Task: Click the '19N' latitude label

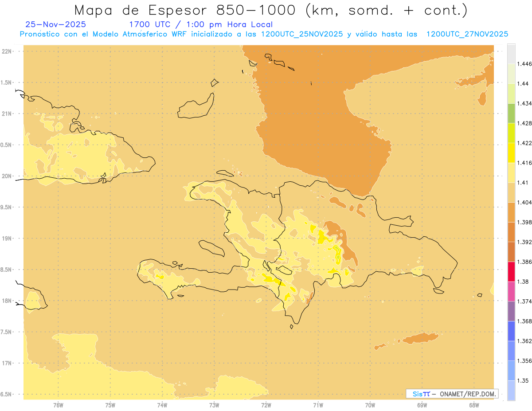Action: point(6,239)
